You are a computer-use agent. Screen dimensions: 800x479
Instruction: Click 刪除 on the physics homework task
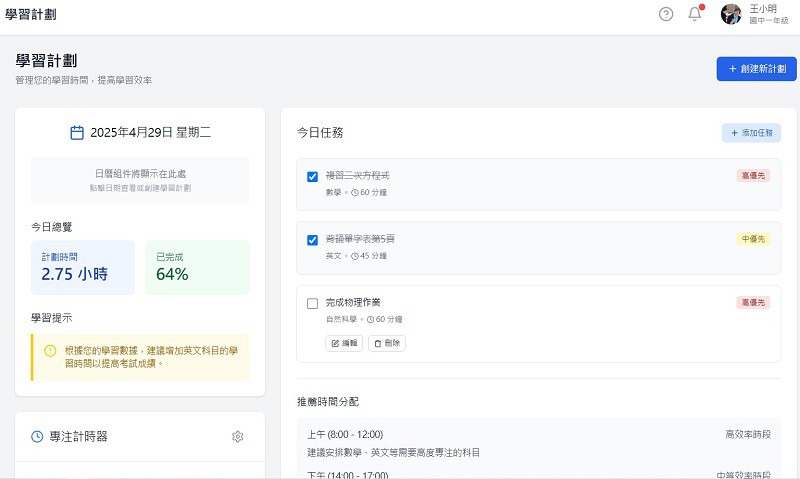[387, 343]
